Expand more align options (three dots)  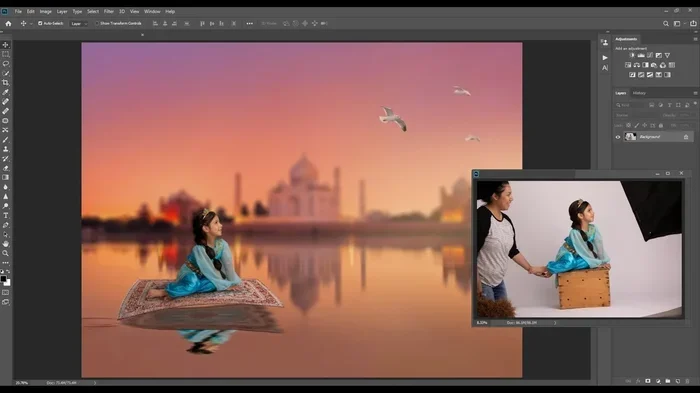click(x=250, y=24)
